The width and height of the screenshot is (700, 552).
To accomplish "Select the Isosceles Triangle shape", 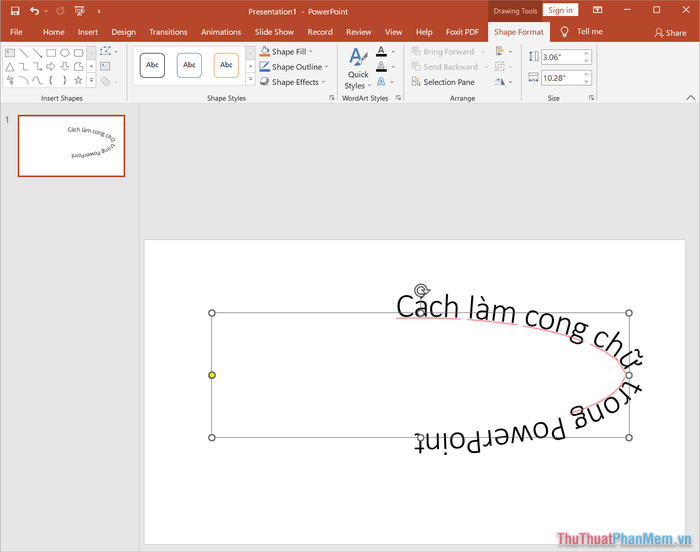I will (10, 67).
